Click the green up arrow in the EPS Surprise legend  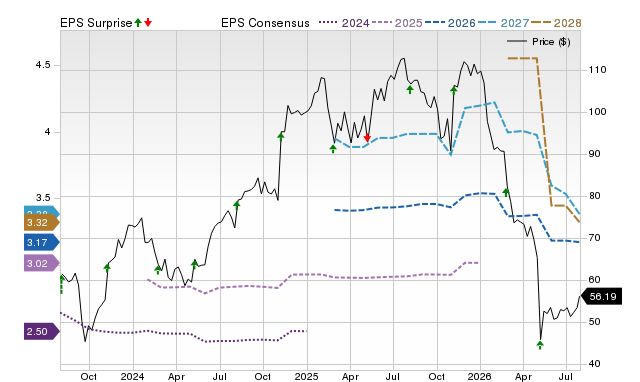138,23
